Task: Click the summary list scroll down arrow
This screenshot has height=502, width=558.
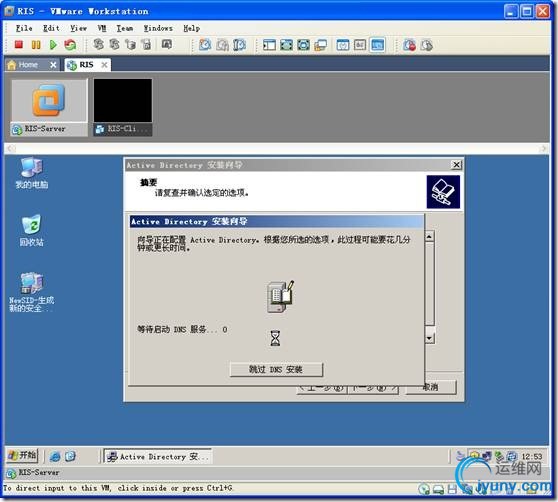Action: click(x=430, y=338)
